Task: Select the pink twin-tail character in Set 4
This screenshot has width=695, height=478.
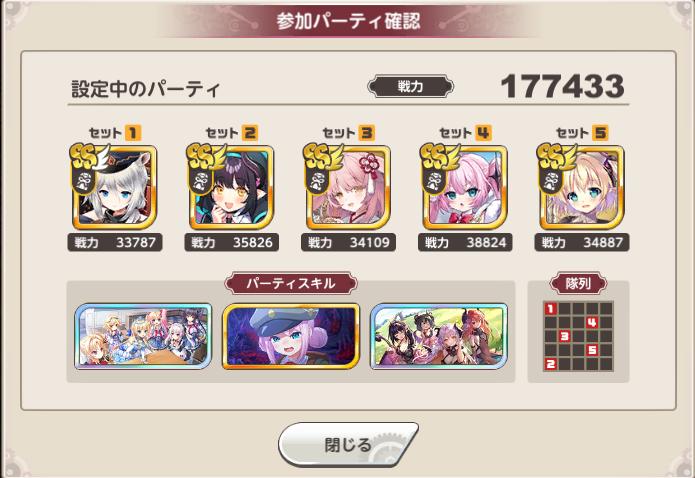Action: tap(465, 187)
